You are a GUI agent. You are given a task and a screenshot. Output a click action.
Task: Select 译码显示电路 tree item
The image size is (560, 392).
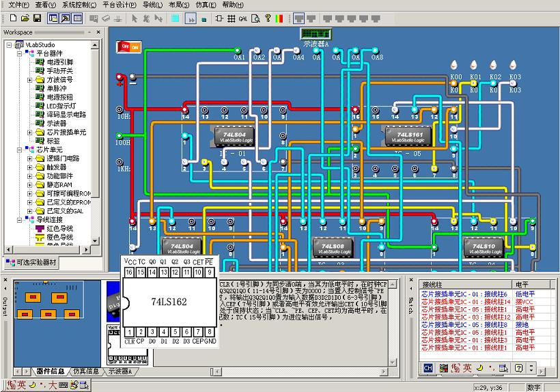click(66, 115)
